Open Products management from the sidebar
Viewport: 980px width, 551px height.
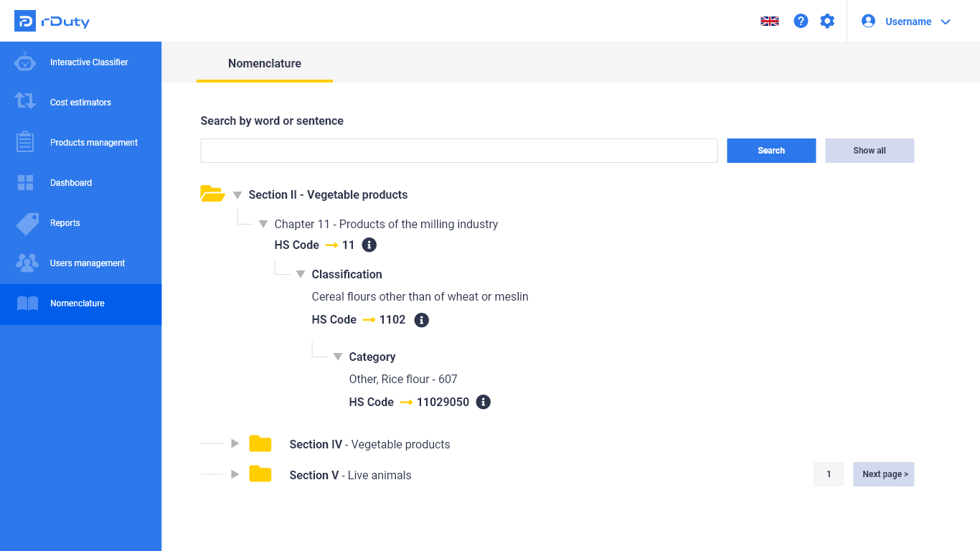(24, 142)
